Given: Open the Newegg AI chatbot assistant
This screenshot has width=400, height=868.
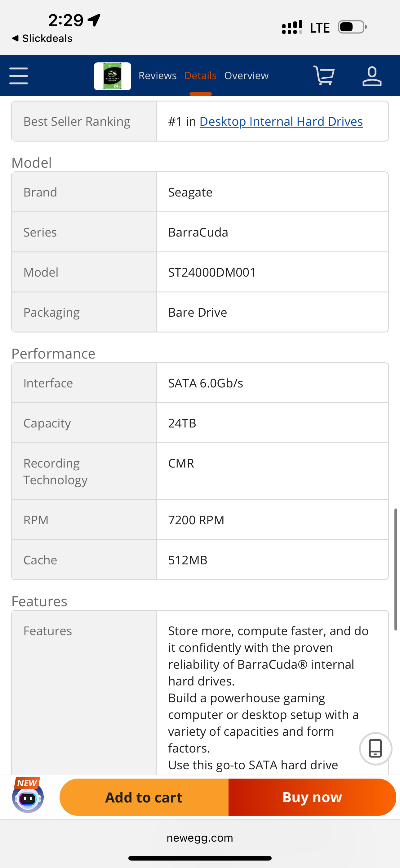Looking at the screenshot, I should click(x=28, y=797).
